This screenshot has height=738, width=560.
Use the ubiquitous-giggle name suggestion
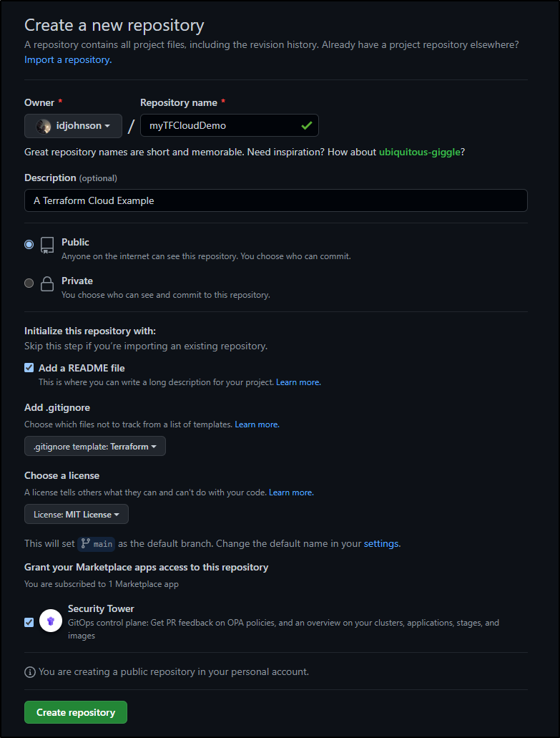coord(419,152)
